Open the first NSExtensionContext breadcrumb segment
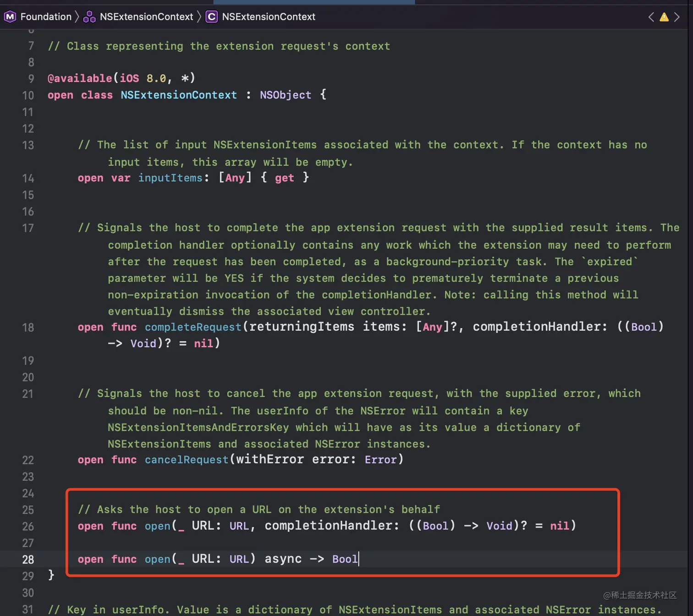 146,17
